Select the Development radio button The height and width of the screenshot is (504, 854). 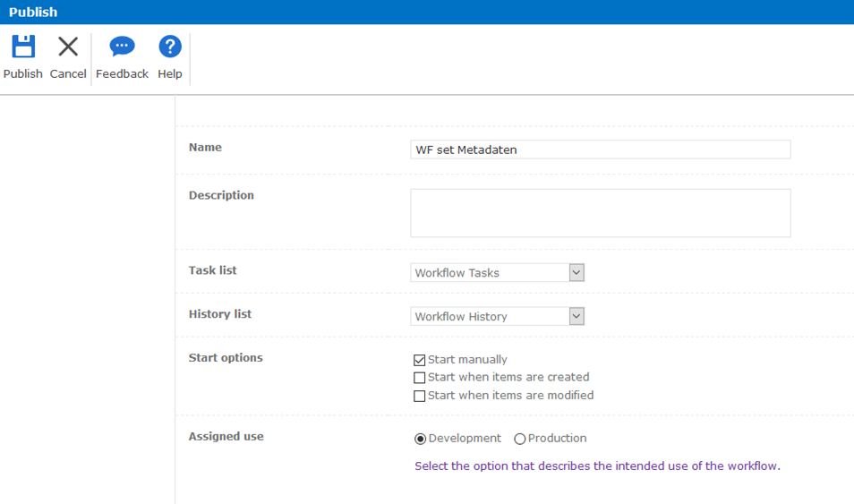[420, 439]
